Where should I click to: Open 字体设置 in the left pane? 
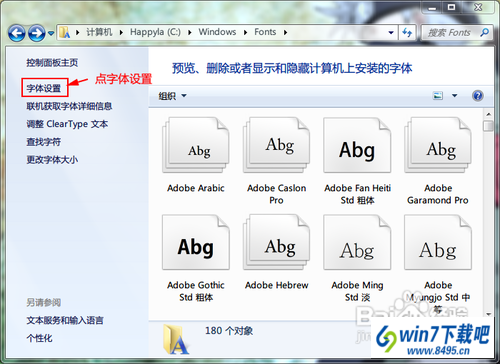click(x=44, y=88)
